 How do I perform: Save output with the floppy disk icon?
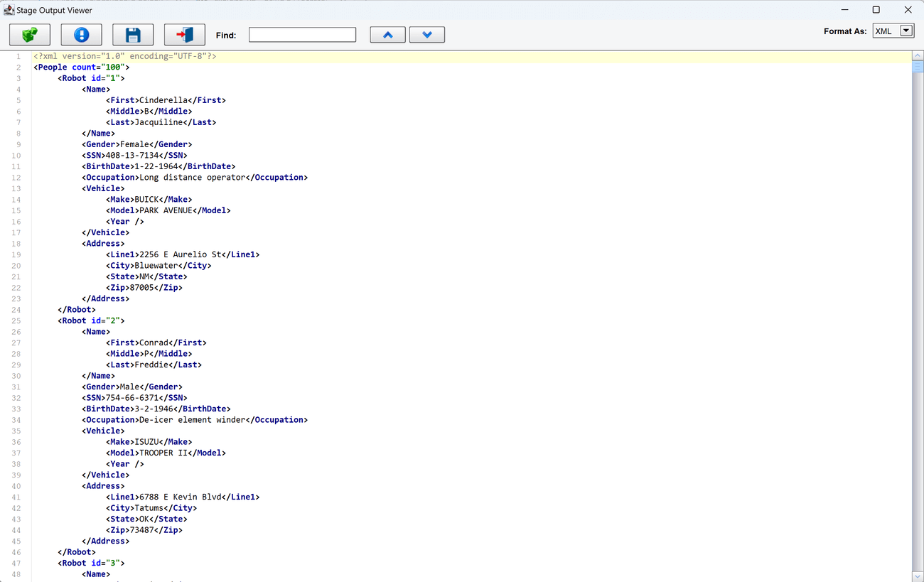pyautogui.click(x=133, y=35)
